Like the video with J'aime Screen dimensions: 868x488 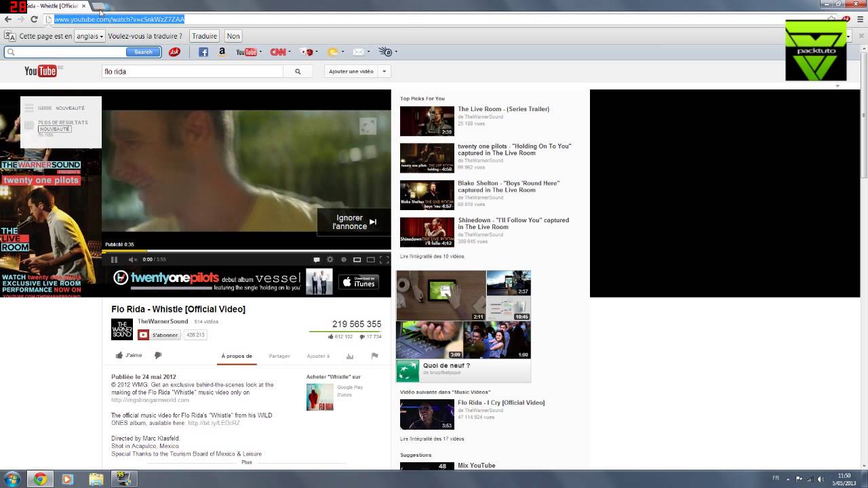(129, 355)
